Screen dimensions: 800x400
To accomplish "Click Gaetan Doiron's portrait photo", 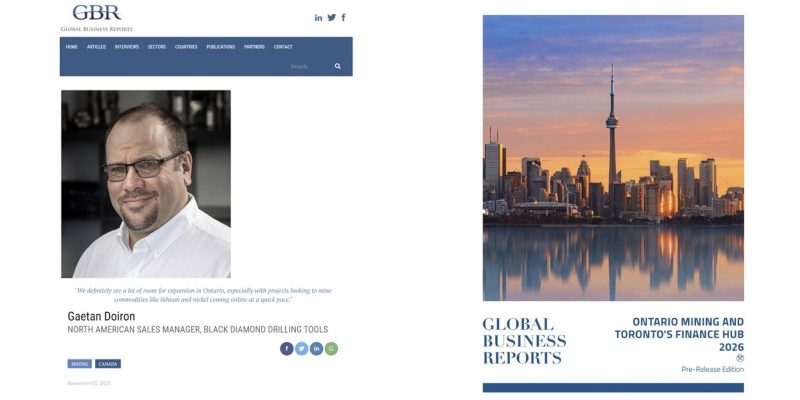I will click(146, 184).
